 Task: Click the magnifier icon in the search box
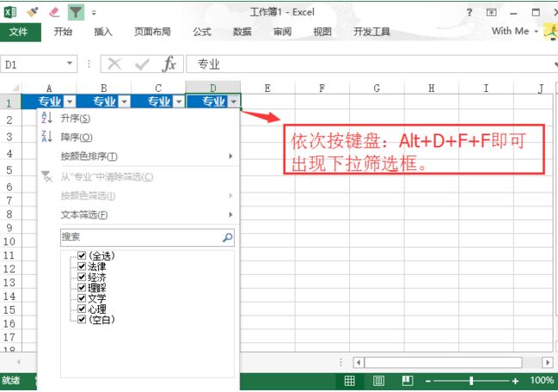pos(227,237)
